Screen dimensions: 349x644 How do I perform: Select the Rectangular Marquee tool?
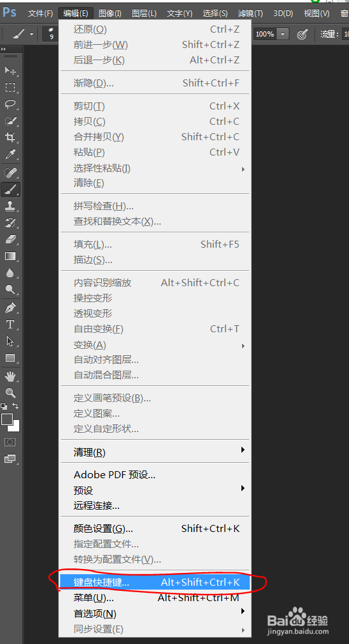10,88
